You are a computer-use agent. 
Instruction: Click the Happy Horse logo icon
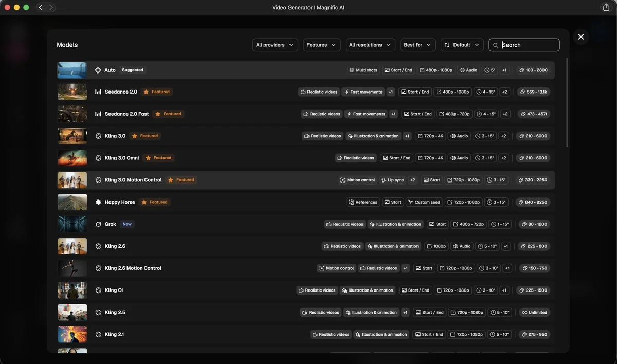pos(98,203)
